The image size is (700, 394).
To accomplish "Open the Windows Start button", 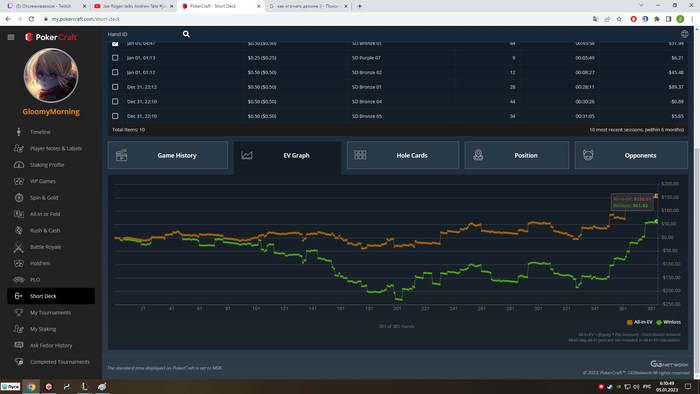I will coord(10,387).
